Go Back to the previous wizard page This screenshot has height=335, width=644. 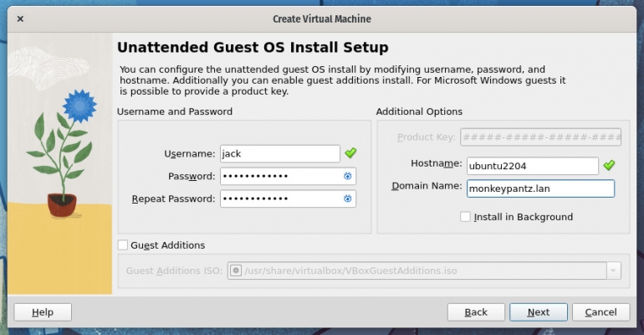[476, 312]
